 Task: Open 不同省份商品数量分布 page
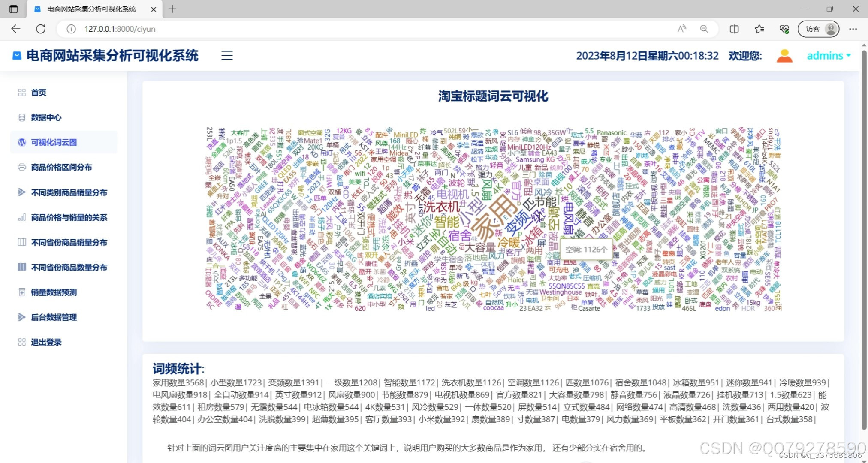pyautogui.click(x=69, y=267)
